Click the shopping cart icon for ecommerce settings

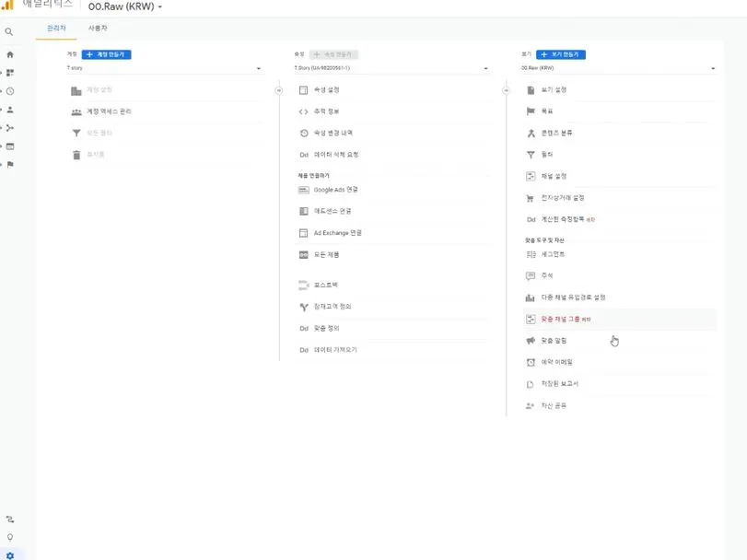tap(530, 198)
